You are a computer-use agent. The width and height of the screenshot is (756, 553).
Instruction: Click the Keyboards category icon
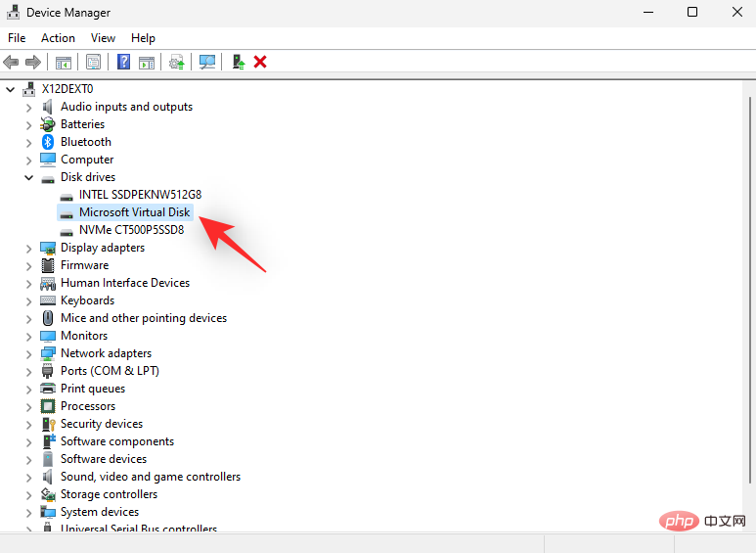click(x=48, y=300)
